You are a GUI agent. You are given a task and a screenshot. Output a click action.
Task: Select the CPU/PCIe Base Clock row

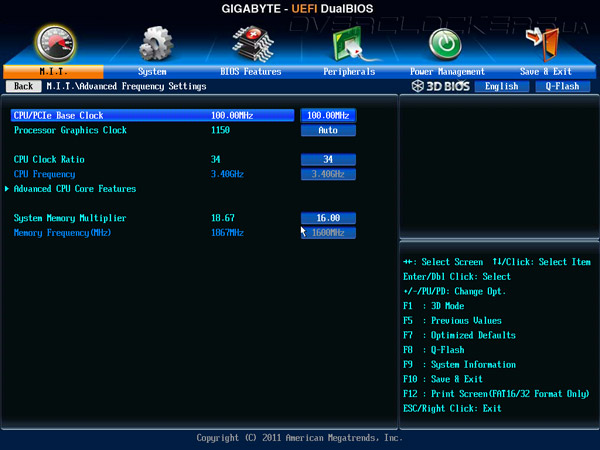(152, 115)
